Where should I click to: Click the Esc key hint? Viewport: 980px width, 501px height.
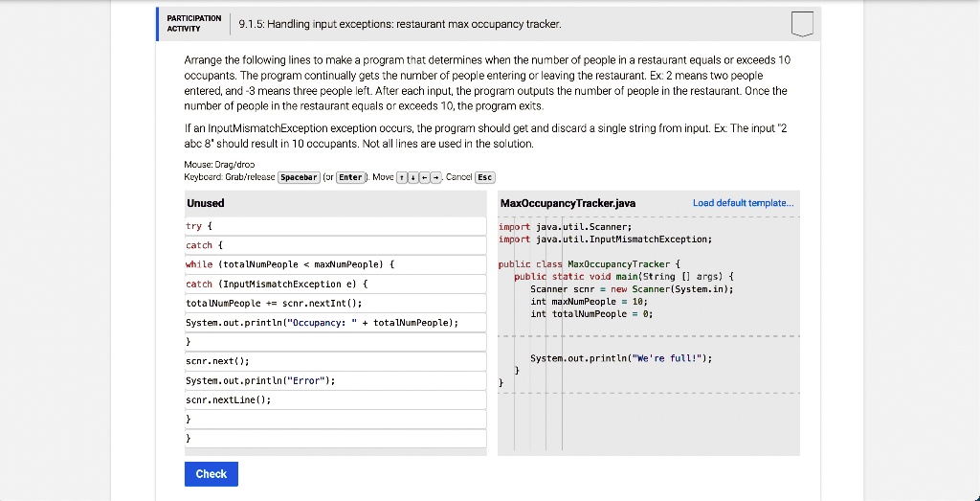pyautogui.click(x=484, y=177)
